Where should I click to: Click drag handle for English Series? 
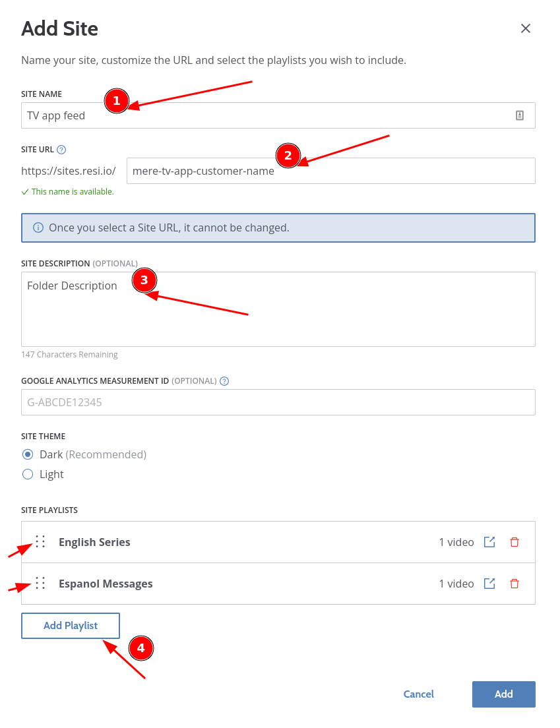tap(40, 542)
